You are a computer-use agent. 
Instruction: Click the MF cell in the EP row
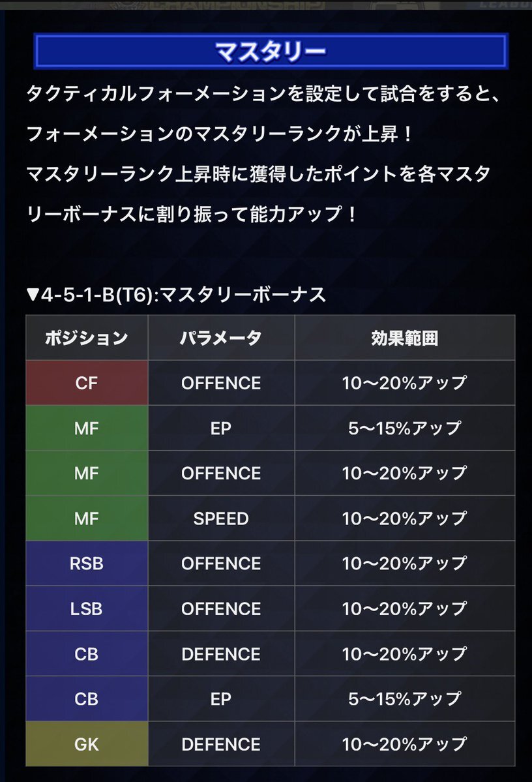click(87, 428)
